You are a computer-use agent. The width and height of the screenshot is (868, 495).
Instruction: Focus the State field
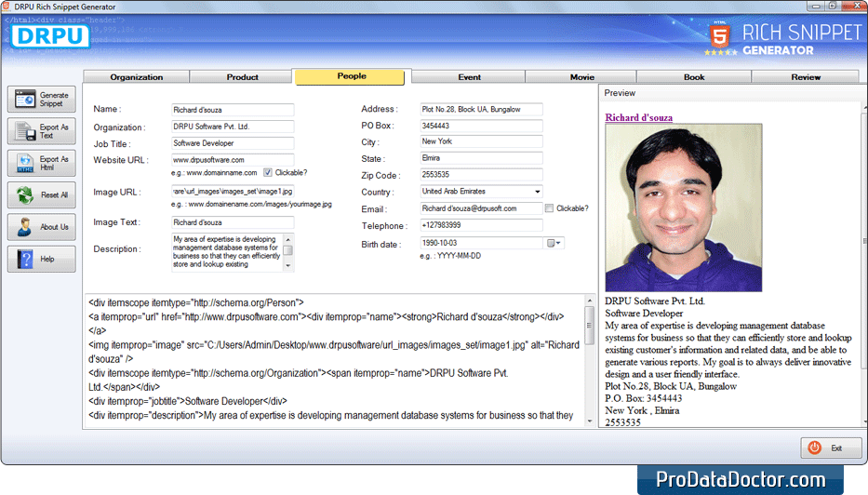point(481,158)
